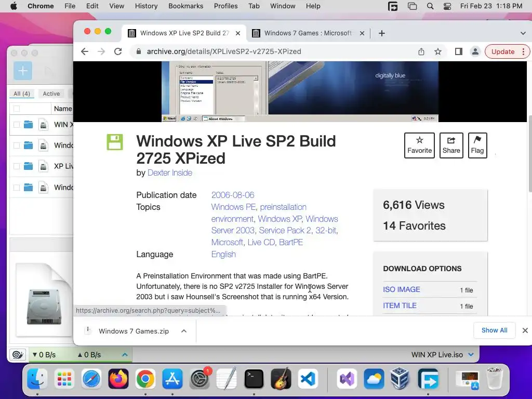Download the ISO IMAGE option
Screen dimensions: 532x399
(x=402, y=289)
